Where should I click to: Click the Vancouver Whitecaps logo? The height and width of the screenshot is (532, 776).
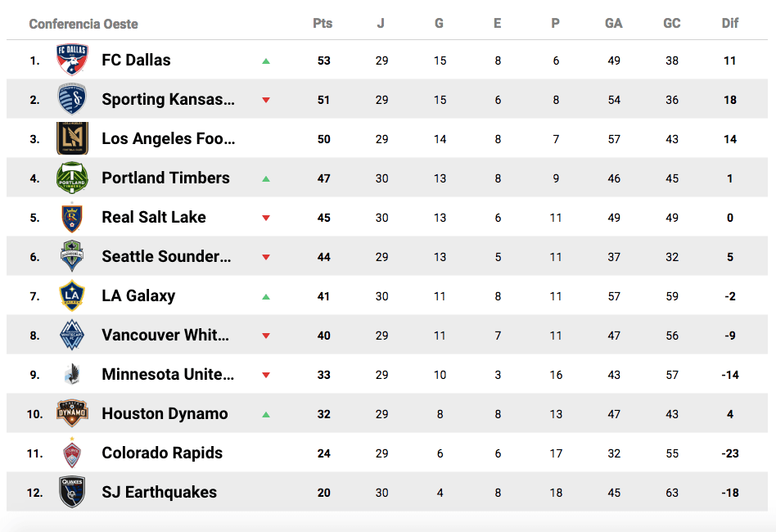72,335
